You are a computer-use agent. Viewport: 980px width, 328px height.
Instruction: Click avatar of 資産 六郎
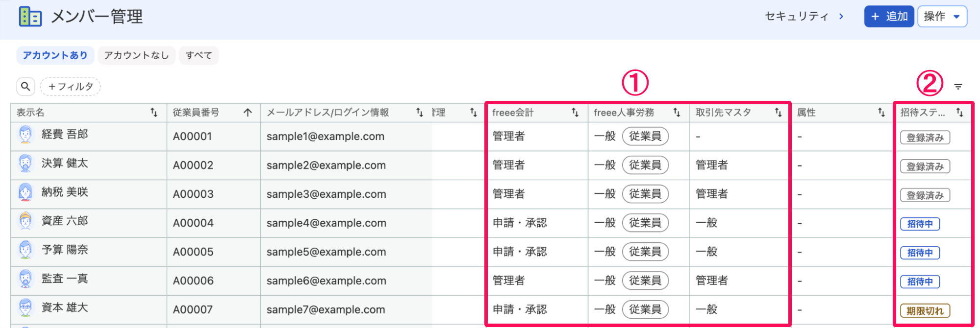tap(25, 221)
